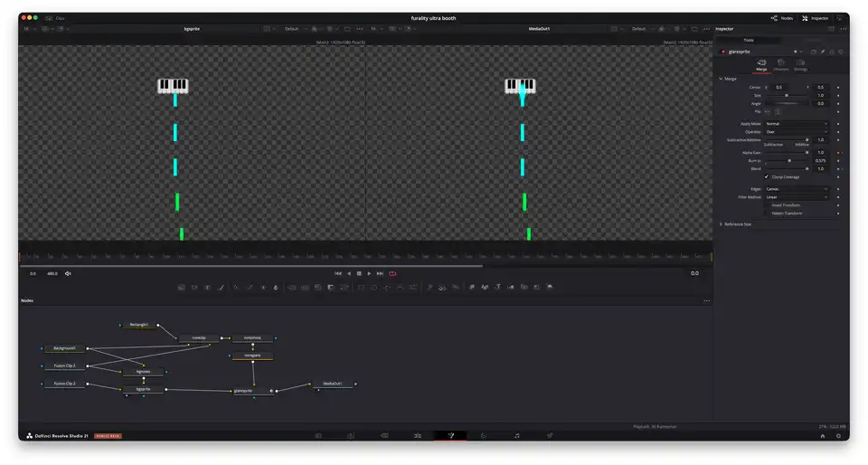Select noteglare node in node graph

click(x=252, y=356)
